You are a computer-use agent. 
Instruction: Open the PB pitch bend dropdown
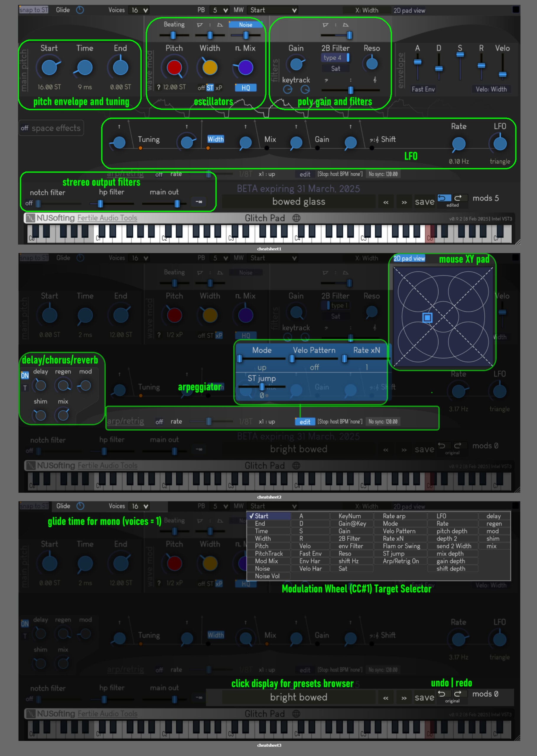point(219,10)
